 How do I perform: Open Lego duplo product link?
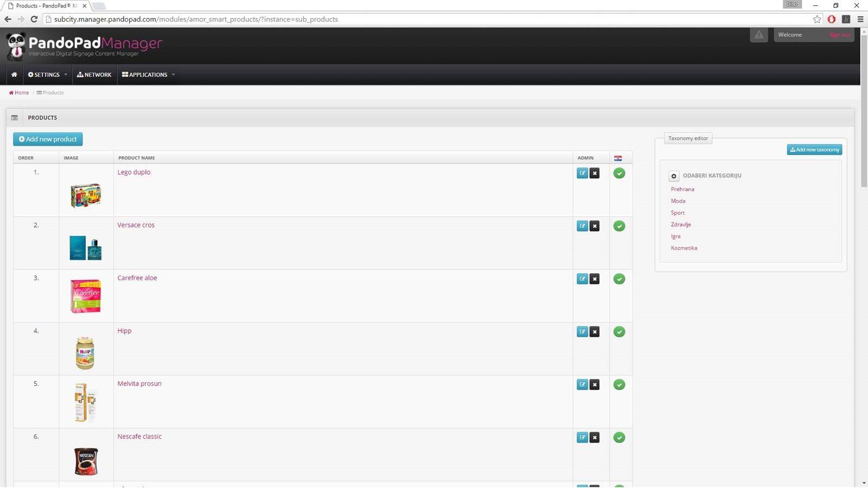[134, 172]
